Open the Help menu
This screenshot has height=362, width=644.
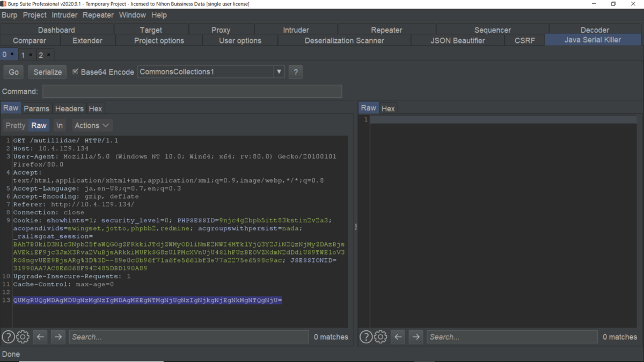[159, 15]
